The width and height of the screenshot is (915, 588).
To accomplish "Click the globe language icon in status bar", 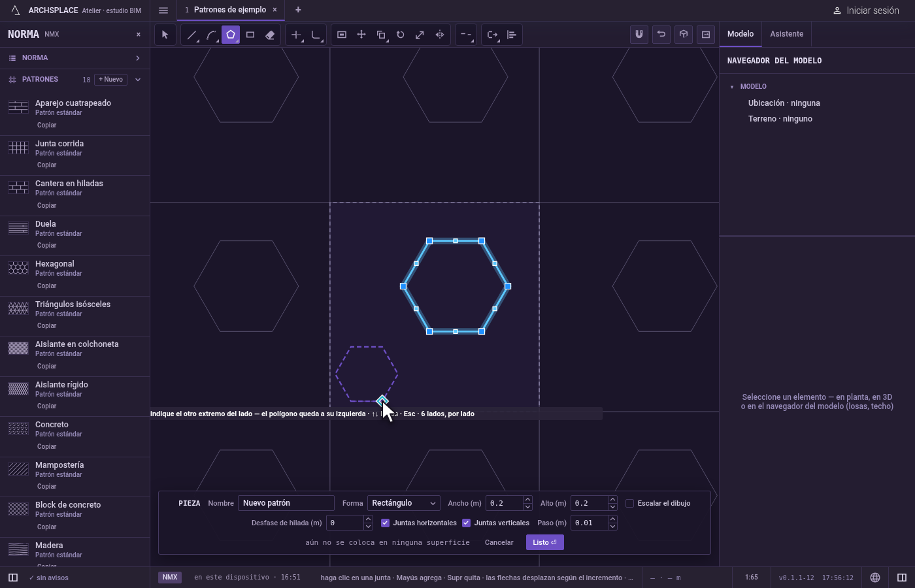I will coord(875,578).
